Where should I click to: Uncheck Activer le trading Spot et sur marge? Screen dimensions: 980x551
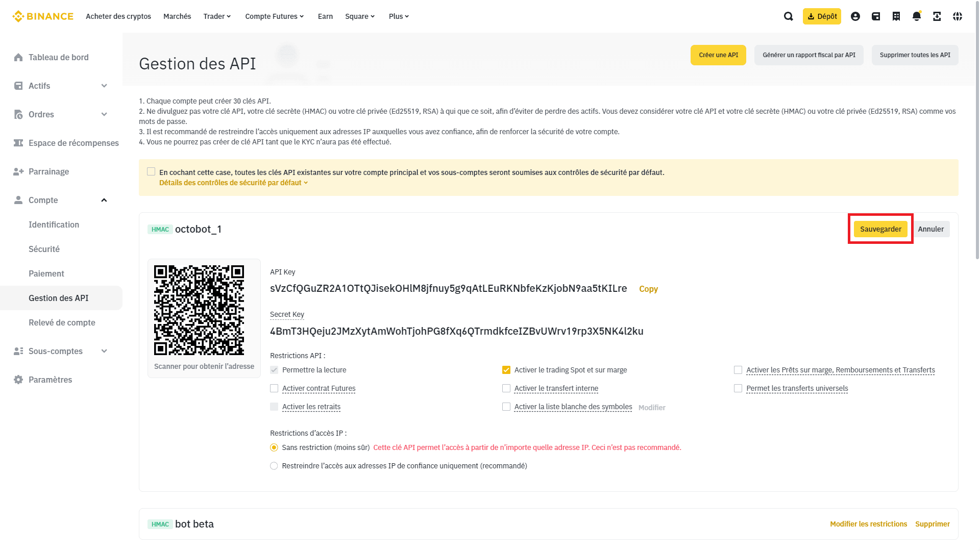pos(506,370)
